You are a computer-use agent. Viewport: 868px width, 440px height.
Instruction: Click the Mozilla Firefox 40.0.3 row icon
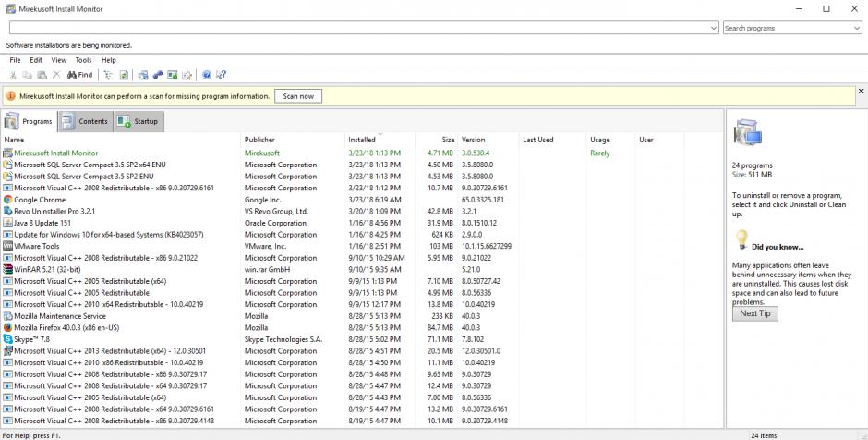tap(7, 327)
